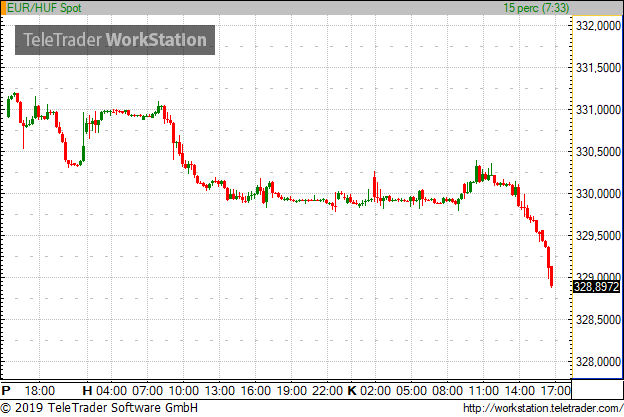Select the 328,0000 price axis label

[598, 362]
